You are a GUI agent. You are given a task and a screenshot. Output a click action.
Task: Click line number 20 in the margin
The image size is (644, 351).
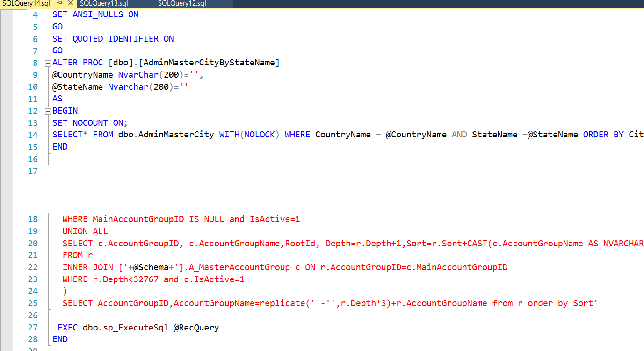tap(32, 243)
